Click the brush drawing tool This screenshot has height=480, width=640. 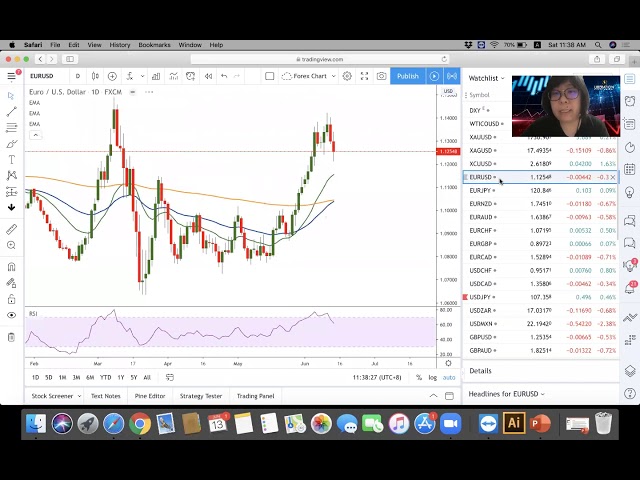[x=11, y=144]
